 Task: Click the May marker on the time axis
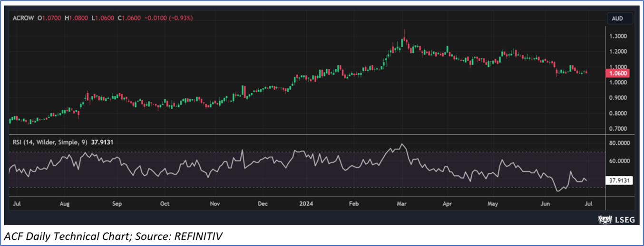[493, 204]
